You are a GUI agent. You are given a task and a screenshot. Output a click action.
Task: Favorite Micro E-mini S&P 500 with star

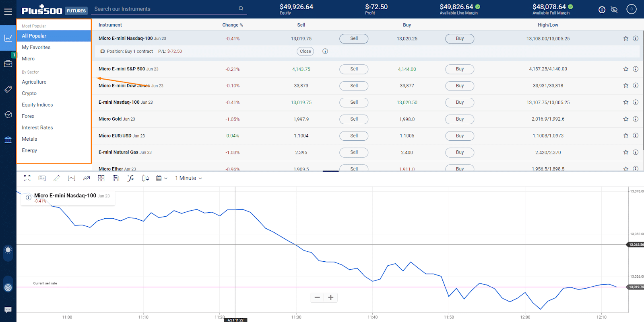point(626,69)
